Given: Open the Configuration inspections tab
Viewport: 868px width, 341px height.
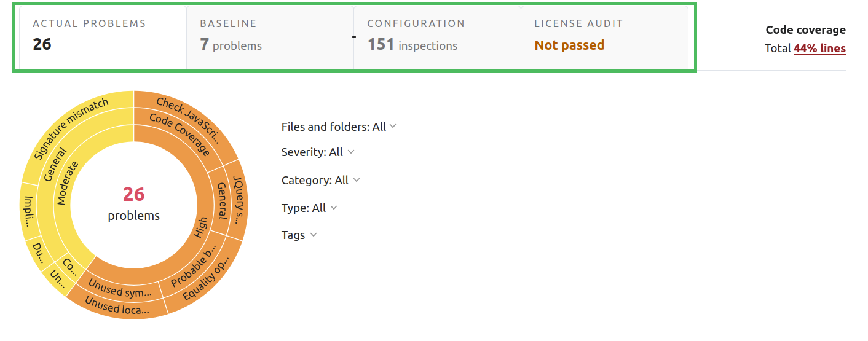Looking at the screenshot, I should [x=437, y=37].
